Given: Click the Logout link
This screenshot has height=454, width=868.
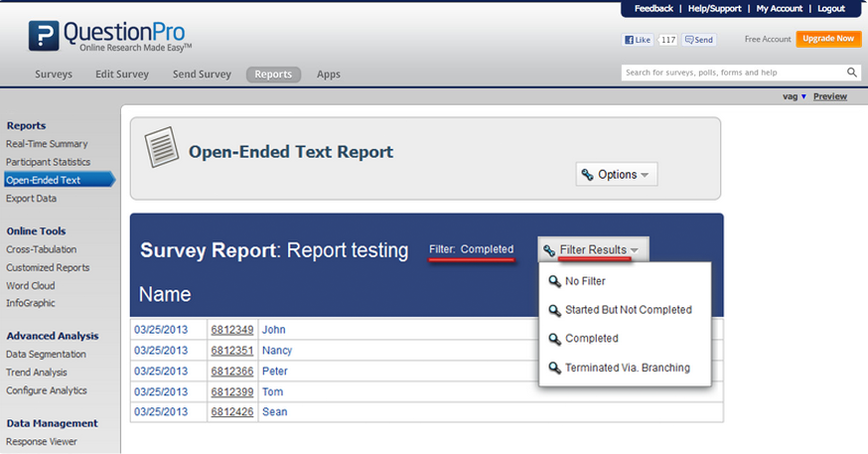Looking at the screenshot, I should point(831,8).
